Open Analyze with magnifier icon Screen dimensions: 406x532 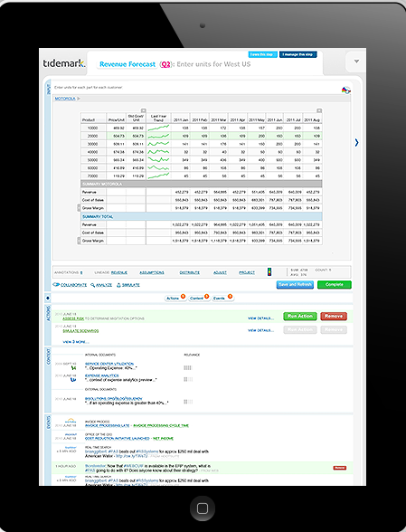click(x=101, y=285)
